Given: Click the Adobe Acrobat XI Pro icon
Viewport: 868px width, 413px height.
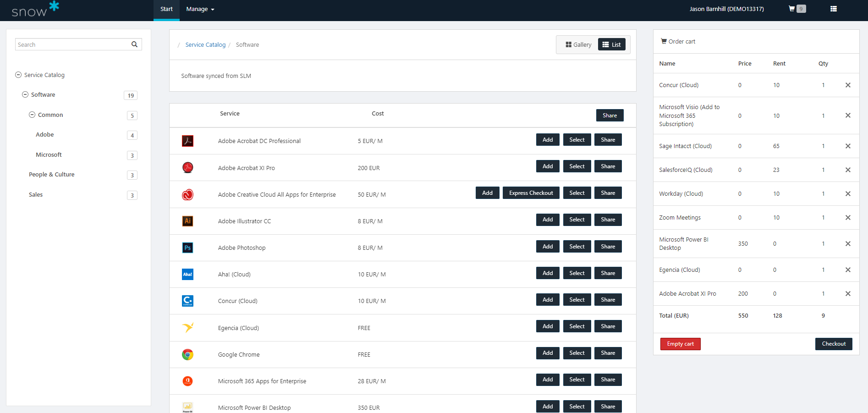Looking at the screenshot, I should pyautogui.click(x=187, y=168).
